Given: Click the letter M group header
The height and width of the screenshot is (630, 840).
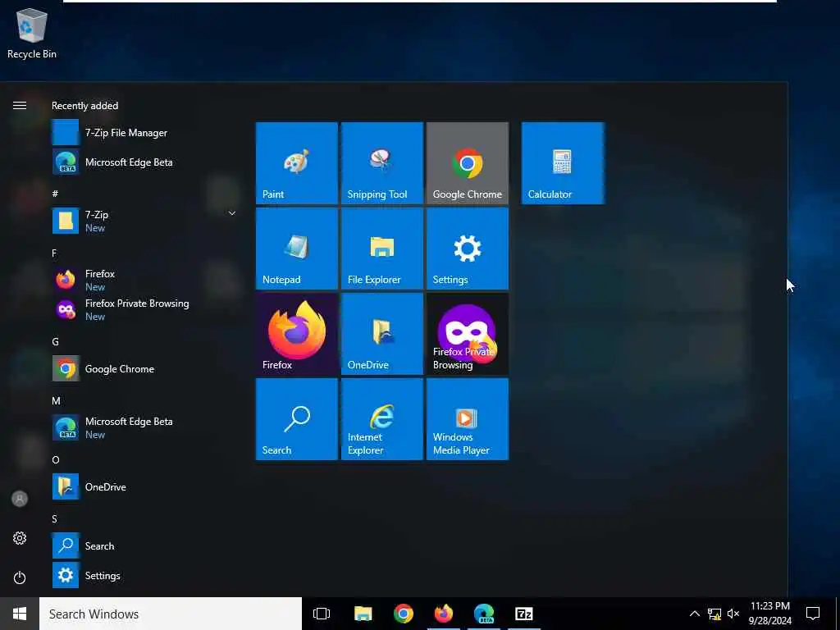Looking at the screenshot, I should coord(56,400).
